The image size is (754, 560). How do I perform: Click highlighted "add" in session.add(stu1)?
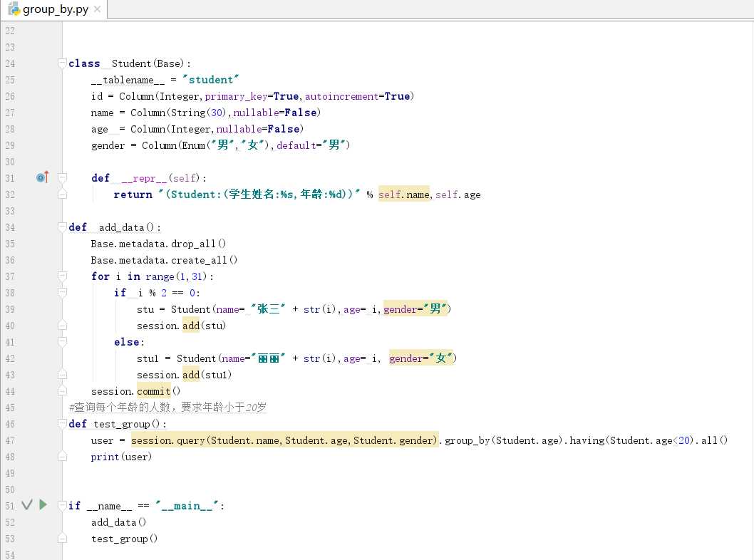[x=191, y=375]
